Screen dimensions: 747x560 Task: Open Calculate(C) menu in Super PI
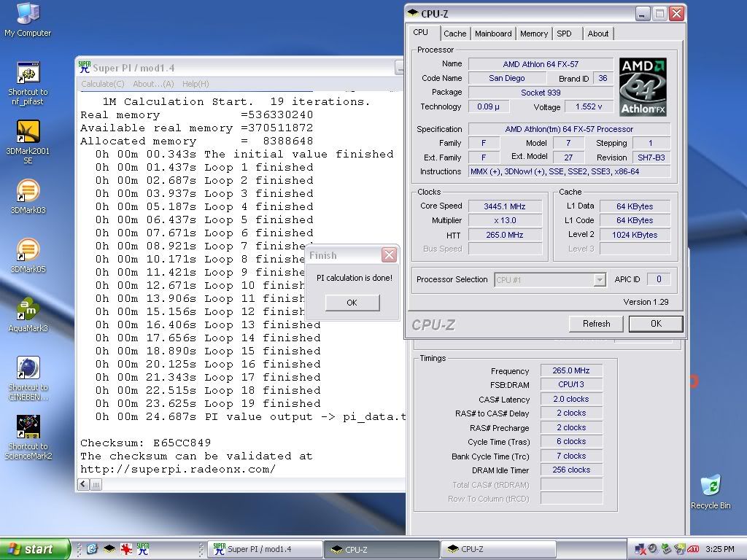102,84
